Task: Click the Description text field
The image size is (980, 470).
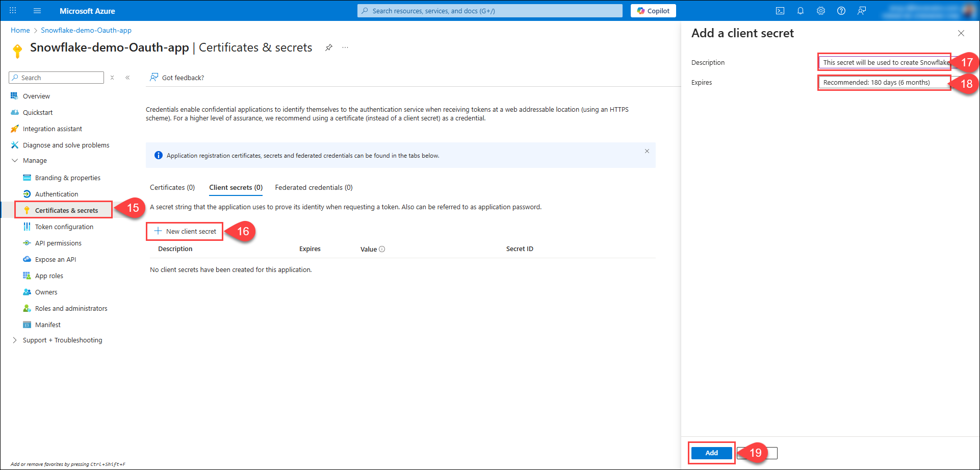Action: tap(884, 62)
